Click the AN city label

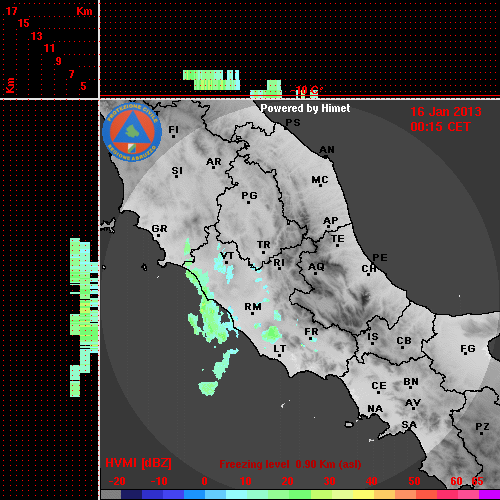(x=327, y=150)
